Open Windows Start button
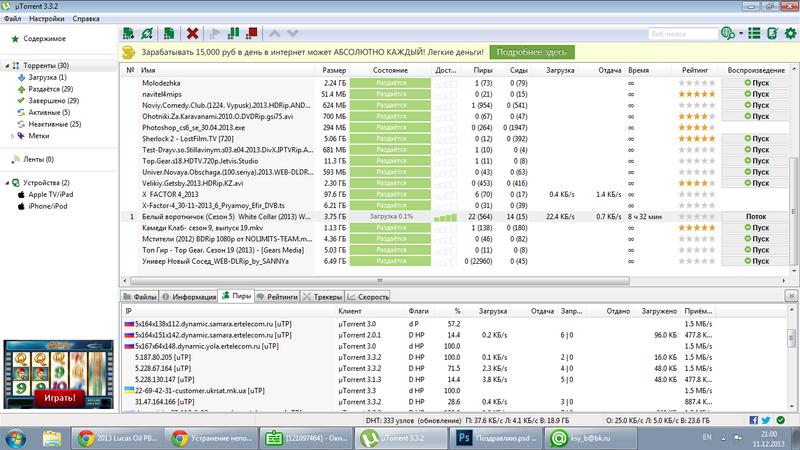The height and width of the screenshot is (450, 800). click(x=15, y=438)
